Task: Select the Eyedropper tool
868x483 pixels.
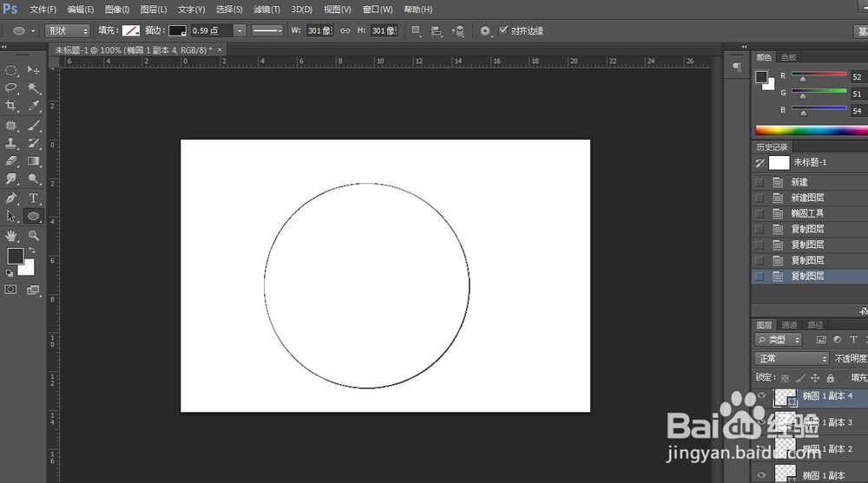Action: click(33, 106)
